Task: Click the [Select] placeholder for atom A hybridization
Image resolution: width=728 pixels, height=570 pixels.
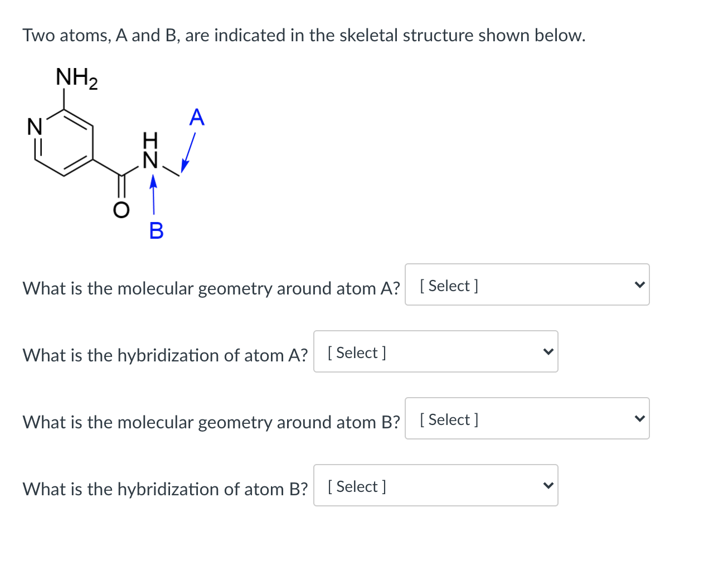Action: pos(356,352)
